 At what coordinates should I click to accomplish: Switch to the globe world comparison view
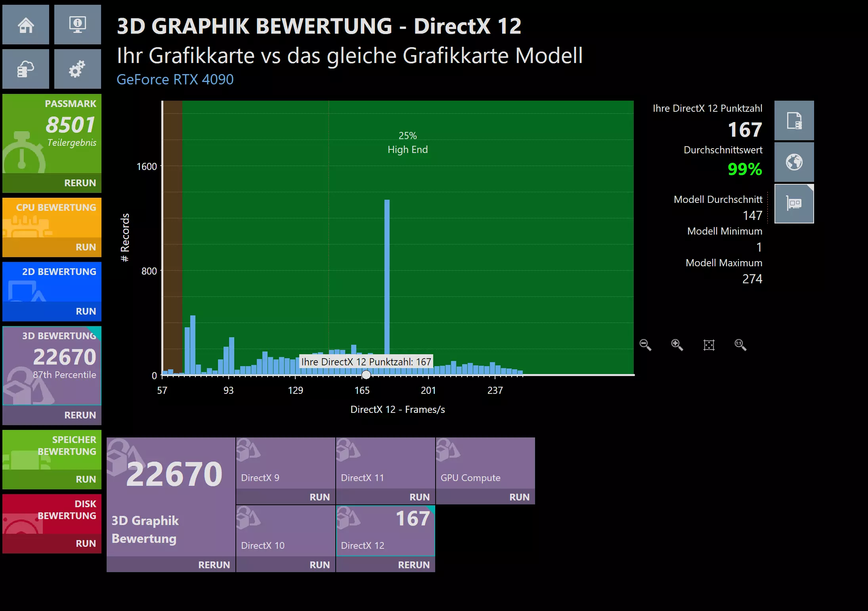tap(794, 162)
